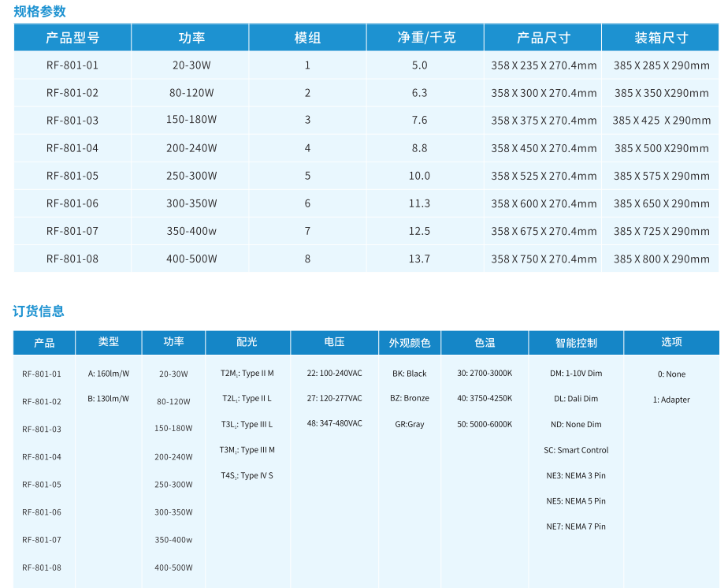728x588 pixels.
Task: Select voltage option 48: 347-480VAC
Action: 334,423
